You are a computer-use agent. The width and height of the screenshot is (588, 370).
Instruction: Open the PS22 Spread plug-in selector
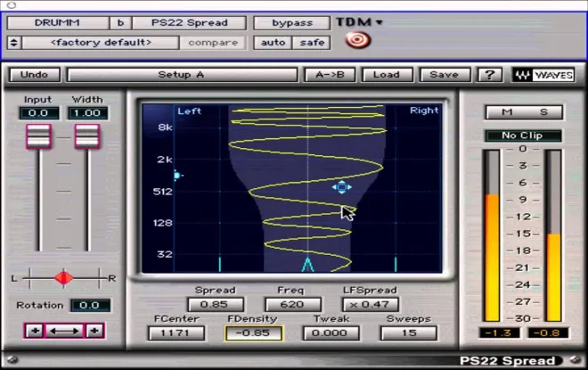point(190,23)
